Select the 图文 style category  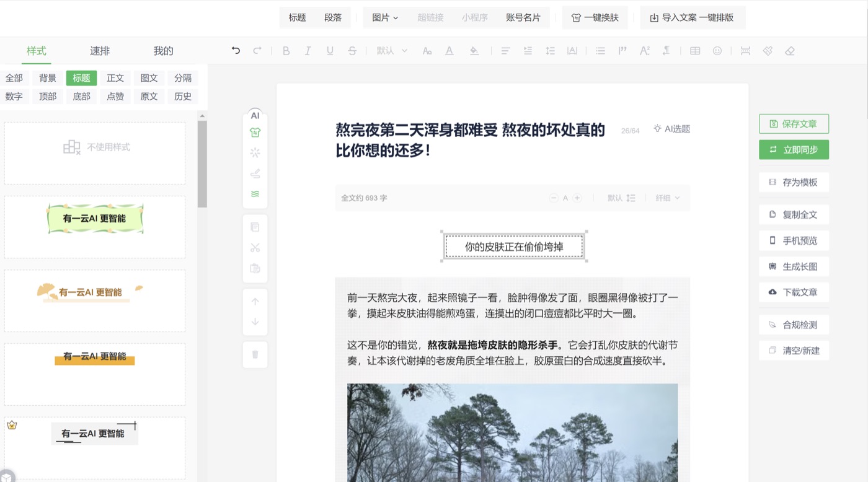coord(149,78)
